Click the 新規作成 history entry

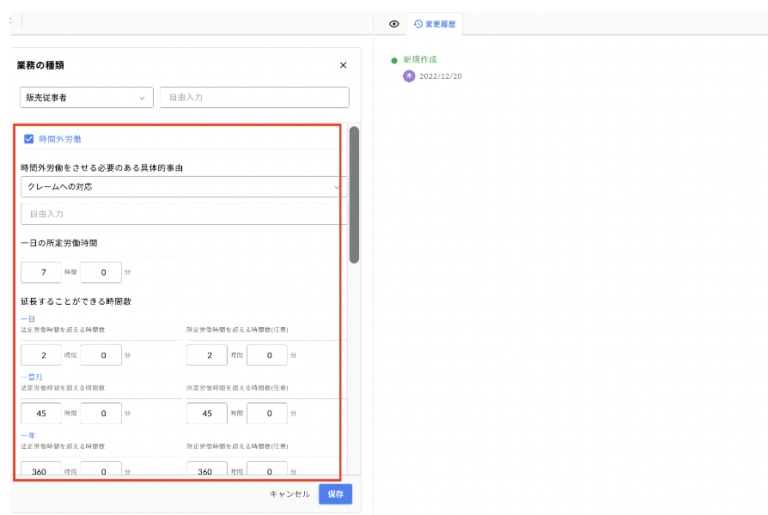420,61
